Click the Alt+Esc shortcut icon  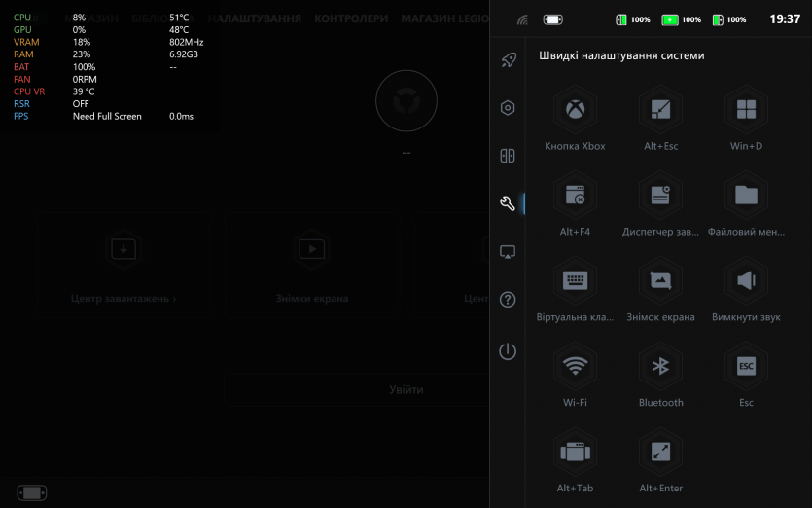pos(660,110)
